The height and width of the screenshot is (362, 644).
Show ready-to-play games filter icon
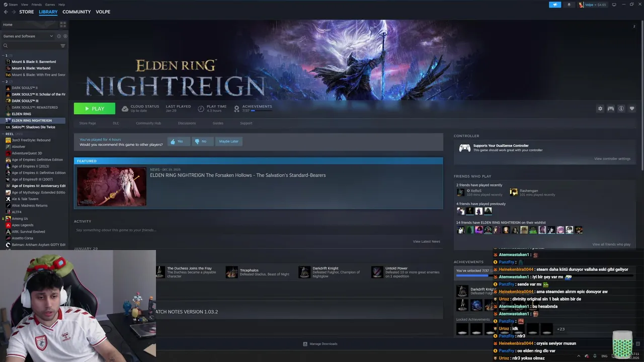click(65, 36)
